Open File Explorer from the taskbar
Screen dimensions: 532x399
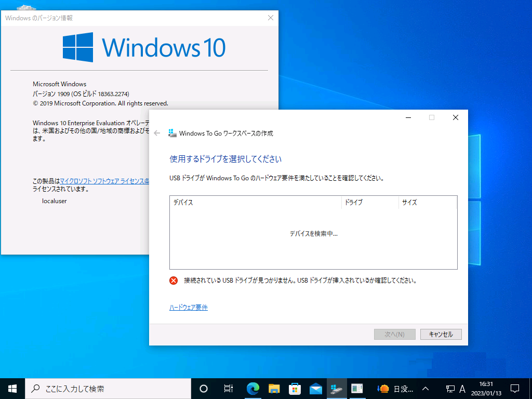274,388
